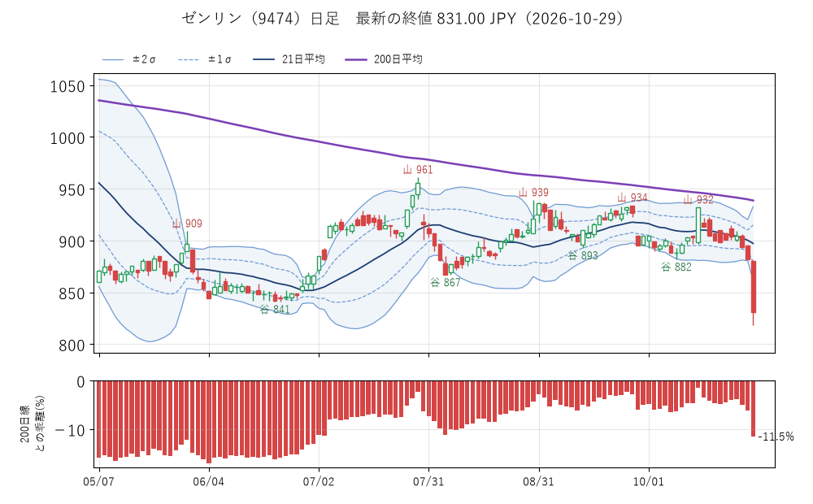The width and height of the screenshot is (813, 504).
Task: Select the valley label 谷 893
Action: pos(583,255)
